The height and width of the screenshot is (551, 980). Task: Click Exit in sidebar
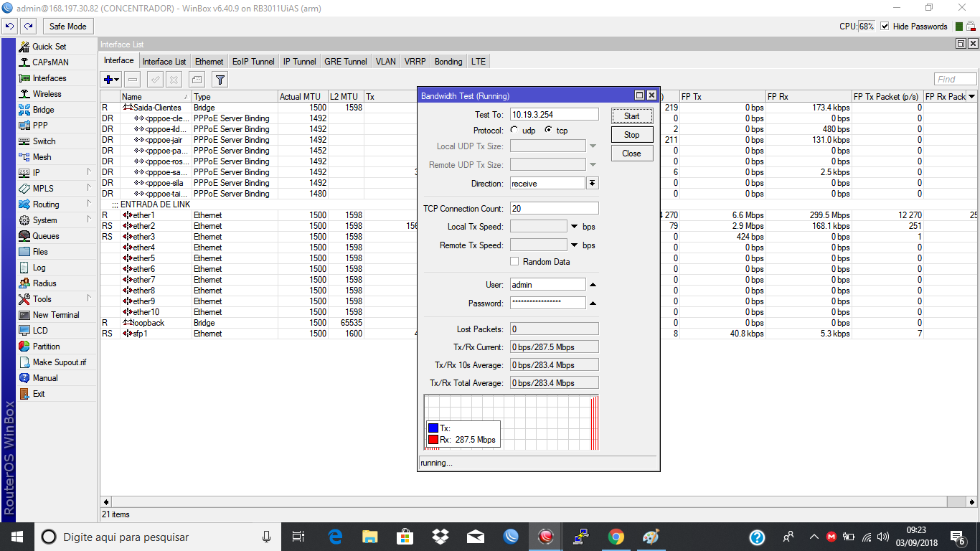39,393
